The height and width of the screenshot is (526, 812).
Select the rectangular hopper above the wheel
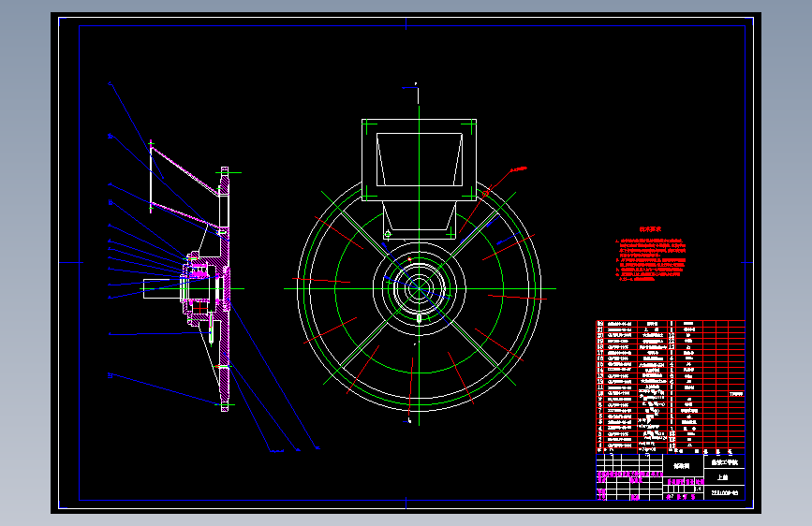pyautogui.click(x=419, y=160)
